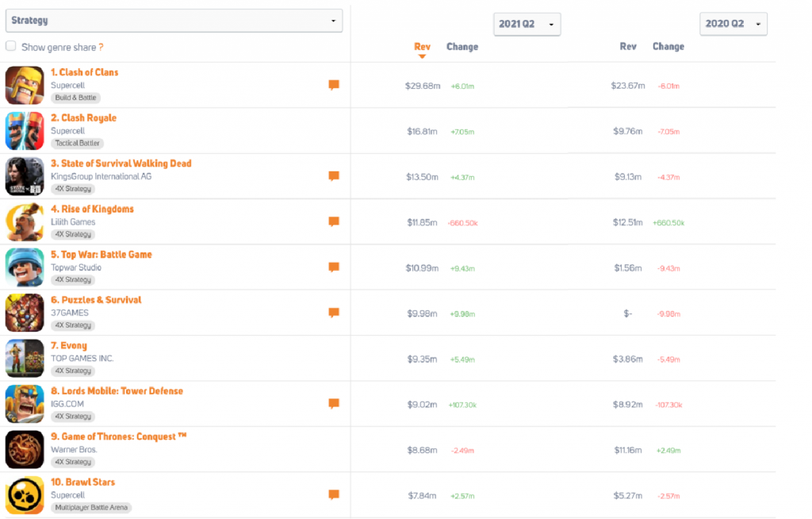
Task: Click the Clash of Clans app icon
Action: point(25,85)
